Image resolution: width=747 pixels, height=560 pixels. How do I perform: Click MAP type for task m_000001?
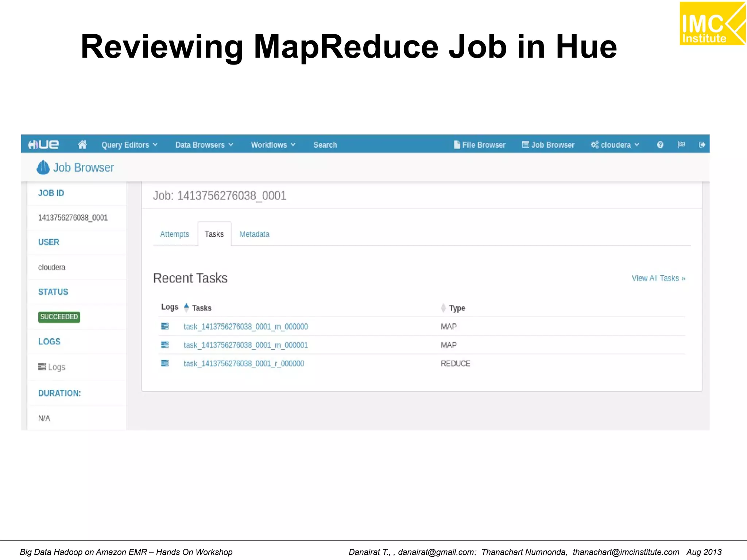point(449,345)
